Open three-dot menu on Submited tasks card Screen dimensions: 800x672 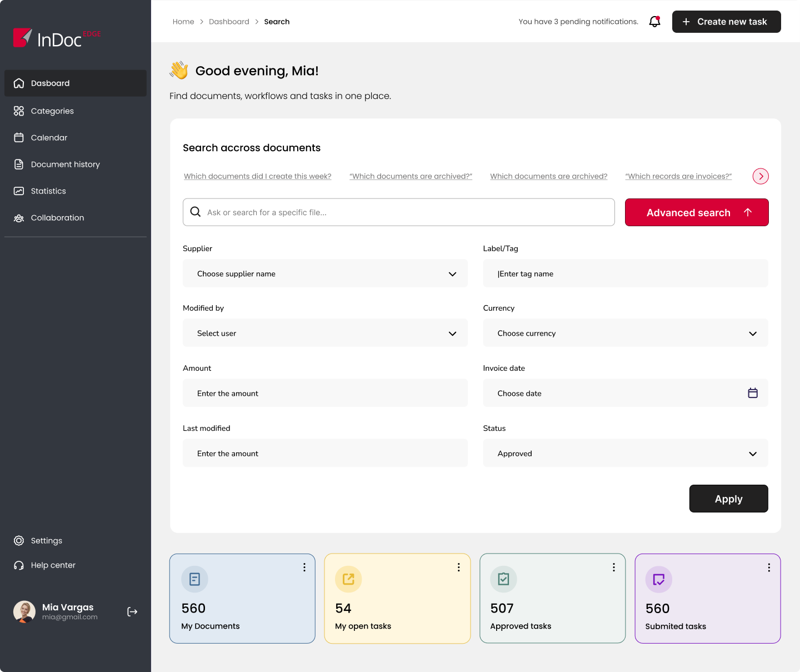769,567
